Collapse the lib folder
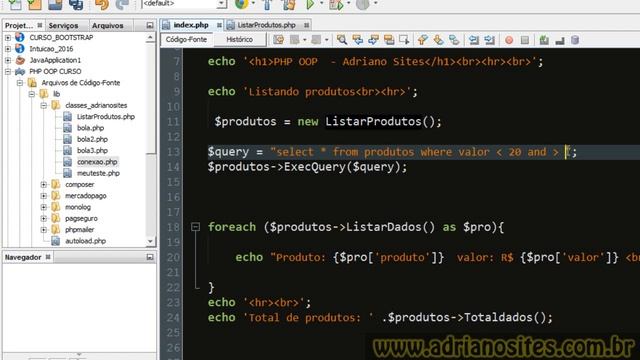This screenshot has width=640, height=360. tap(32, 94)
